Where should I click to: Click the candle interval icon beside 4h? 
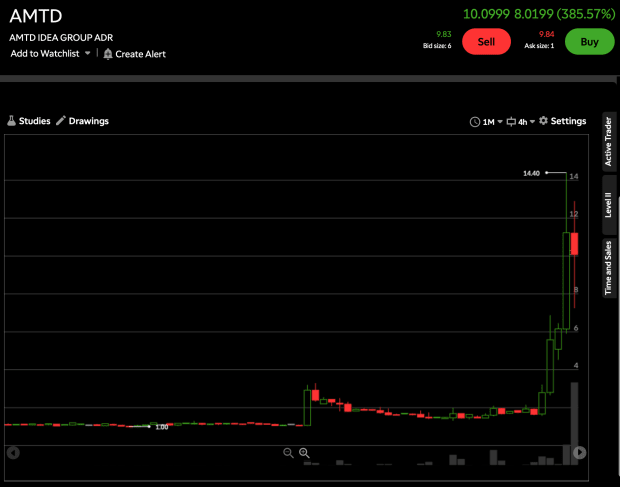point(511,122)
